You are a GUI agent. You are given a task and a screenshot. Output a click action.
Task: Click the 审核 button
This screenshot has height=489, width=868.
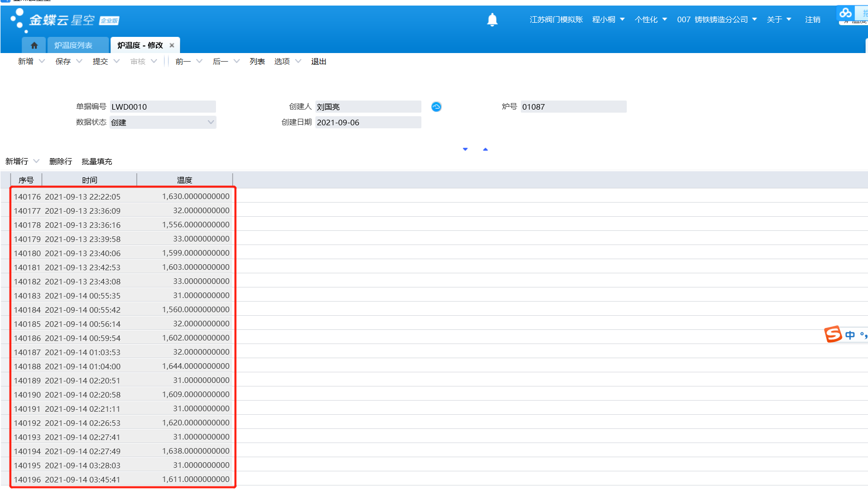[x=138, y=61]
